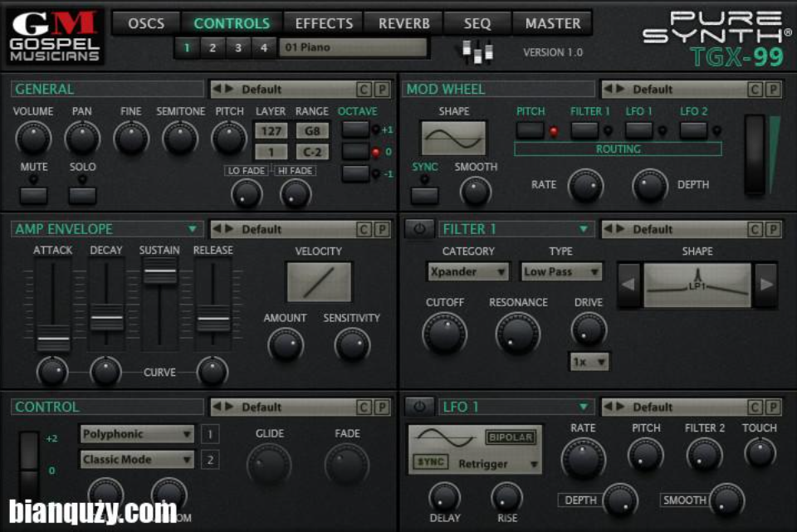Screen dimensions: 797x532
Task: Switch to the SEQ tab
Action: [x=477, y=23]
